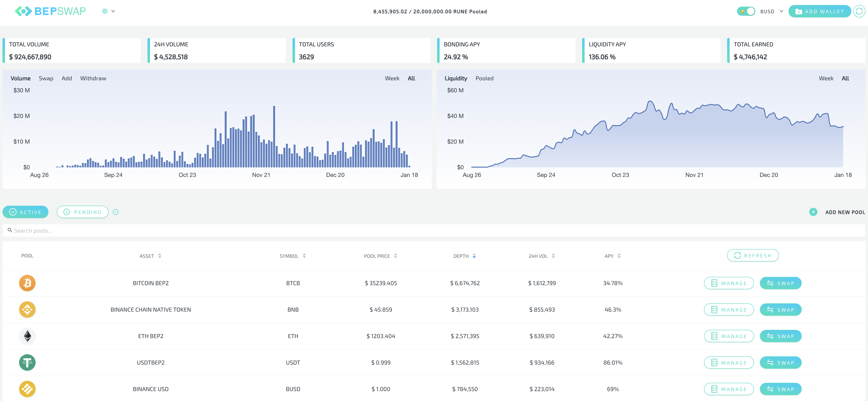The image size is (868, 401).
Task: Click the Binance USD coin icon
Action: [27, 389]
